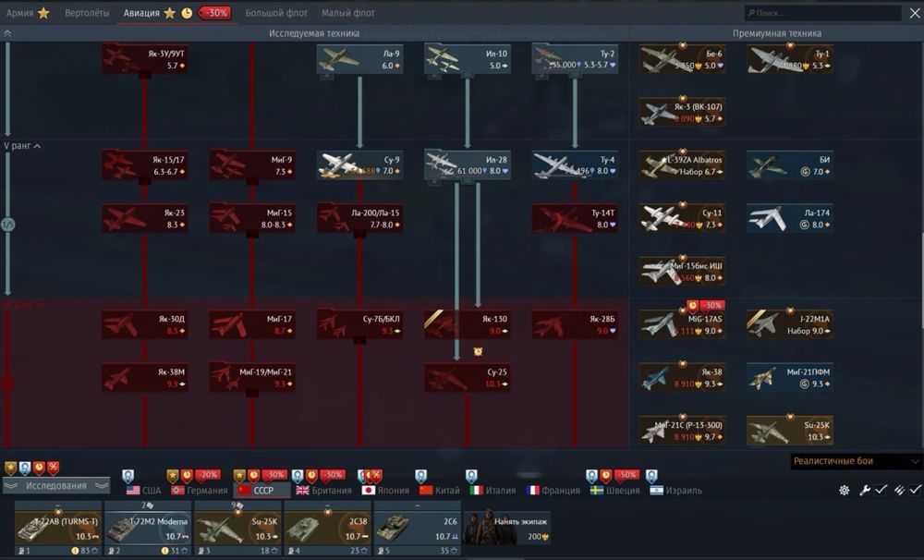Collapse the research tree with the top-left double arrow
The height and width of the screenshot is (560, 924).
7,33
